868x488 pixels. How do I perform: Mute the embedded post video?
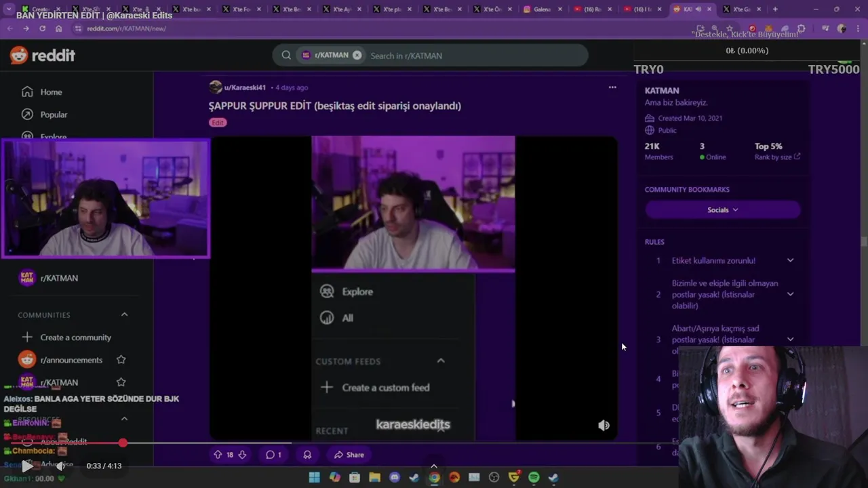tap(604, 426)
